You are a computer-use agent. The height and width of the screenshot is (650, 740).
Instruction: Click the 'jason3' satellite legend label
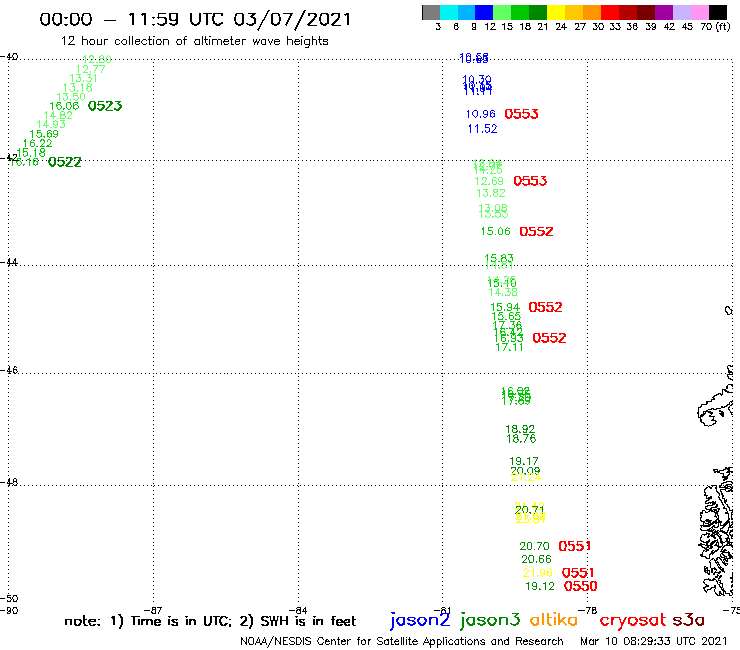click(490, 620)
